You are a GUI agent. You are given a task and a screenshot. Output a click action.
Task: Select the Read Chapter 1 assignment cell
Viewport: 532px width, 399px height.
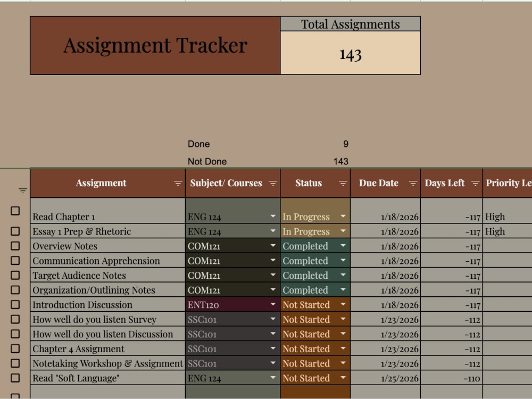pos(107,211)
